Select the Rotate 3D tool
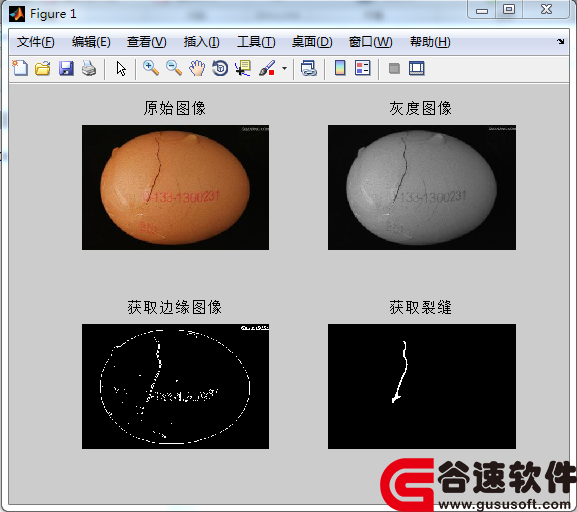This screenshot has width=577, height=512. tap(220, 68)
